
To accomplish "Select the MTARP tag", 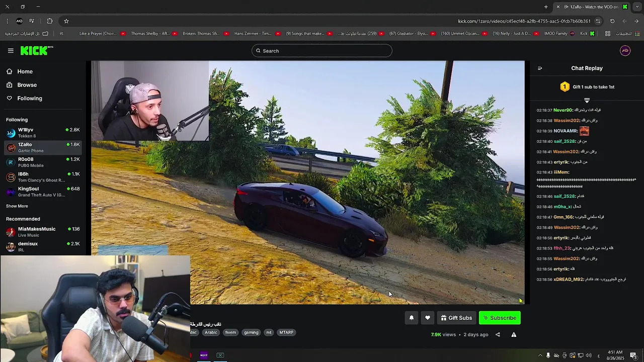I will tap(286, 332).
